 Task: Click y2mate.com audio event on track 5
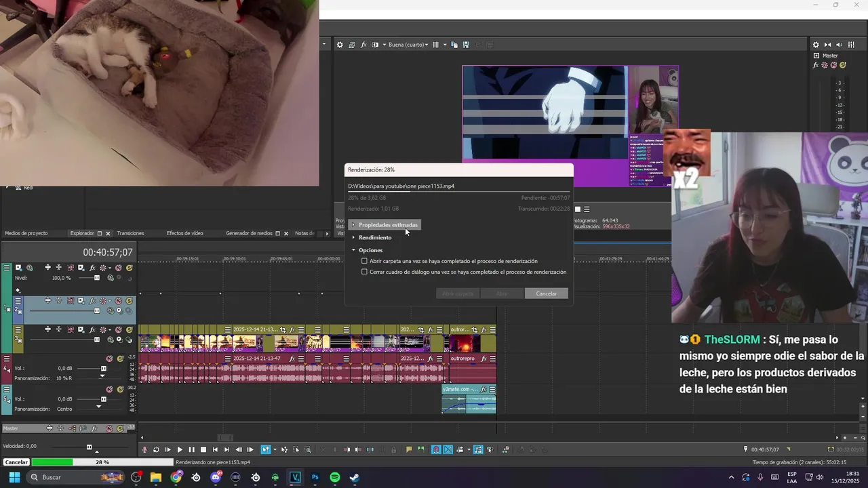tap(469, 399)
